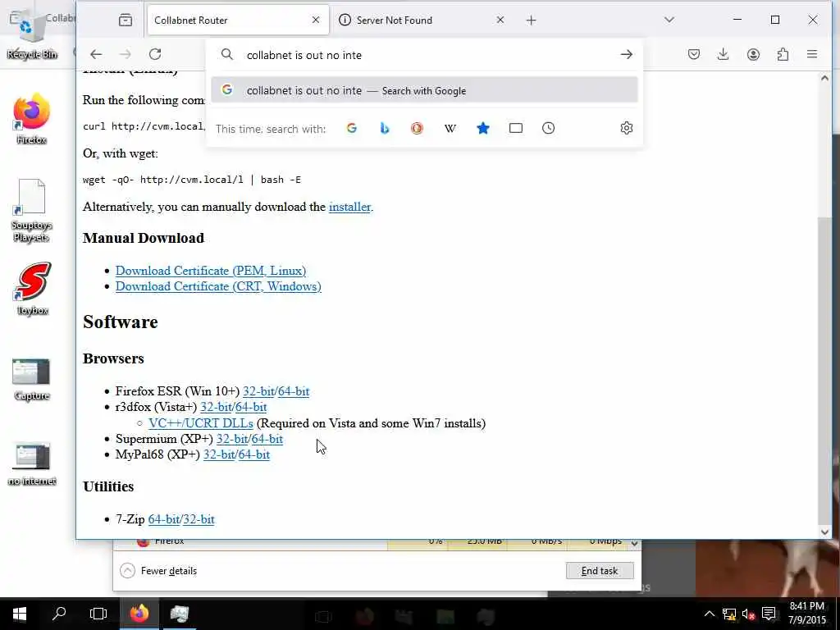Image resolution: width=840 pixels, height=630 pixels.
Task: Download Firefox ESR 32-bit
Action: (258, 391)
